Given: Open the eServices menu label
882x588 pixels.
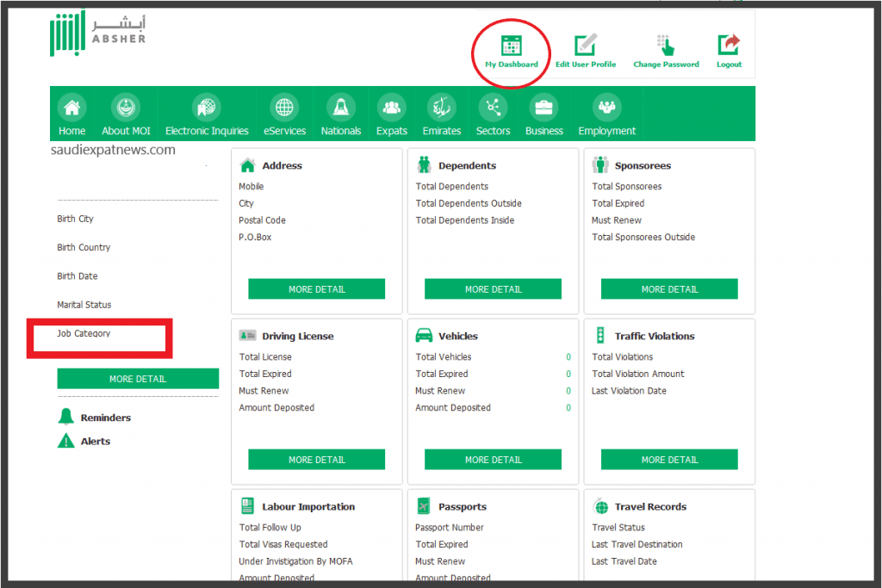Looking at the screenshot, I should (x=284, y=131).
